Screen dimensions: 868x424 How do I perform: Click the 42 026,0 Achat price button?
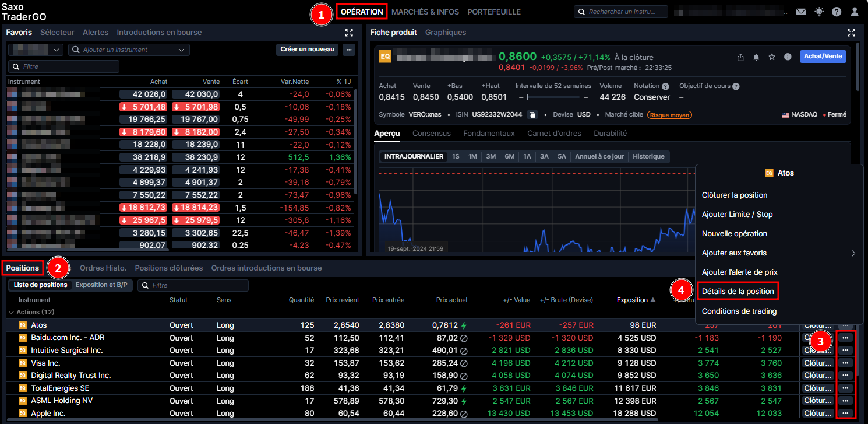[x=144, y=94]
